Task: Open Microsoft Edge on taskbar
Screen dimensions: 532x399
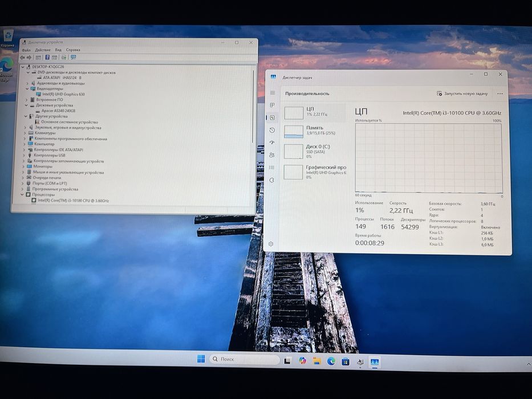Action: [331, 361]
